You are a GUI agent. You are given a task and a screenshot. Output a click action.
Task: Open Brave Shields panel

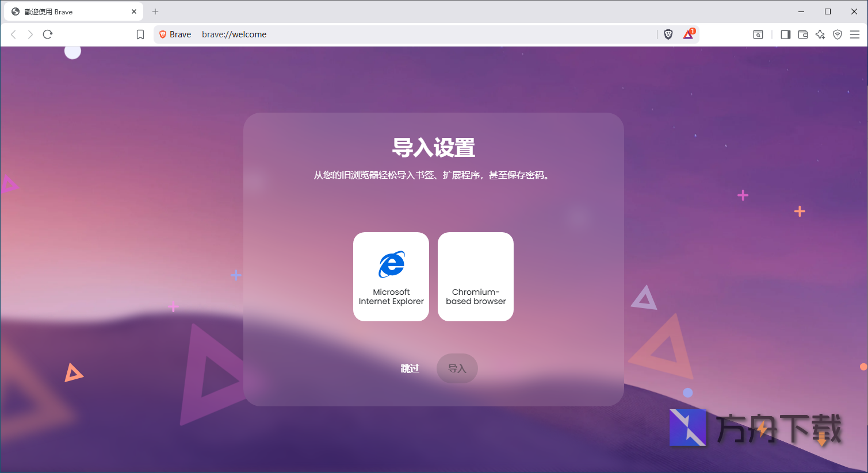point(668,34)
